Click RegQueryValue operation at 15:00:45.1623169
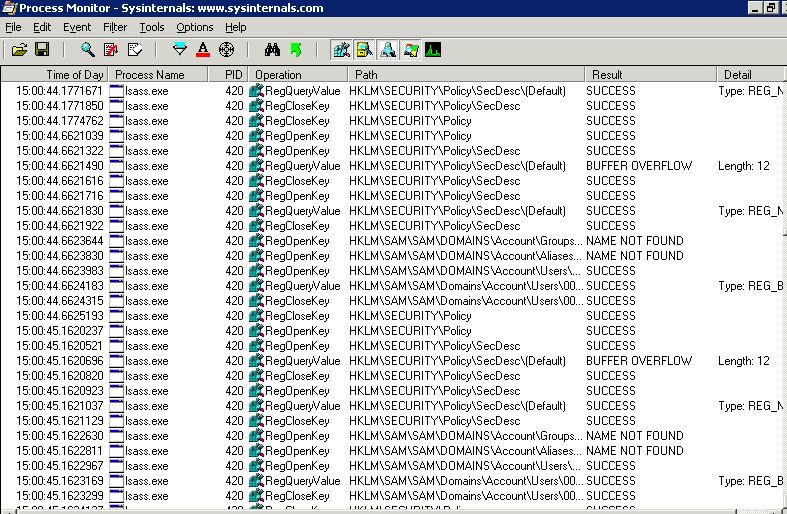Viewport: 787px width, 514px height. [x=303, y=481]
